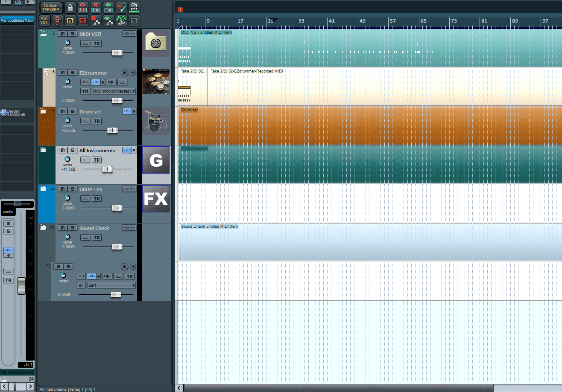Mute the All Instruments track
Viewport: 562px width, 392px height.
(62, 150)
